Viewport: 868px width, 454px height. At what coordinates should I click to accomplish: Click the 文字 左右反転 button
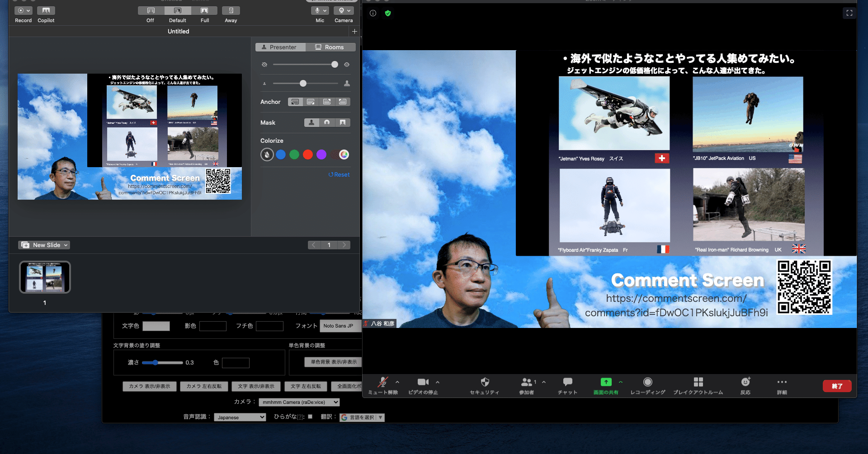coord(306,386)
